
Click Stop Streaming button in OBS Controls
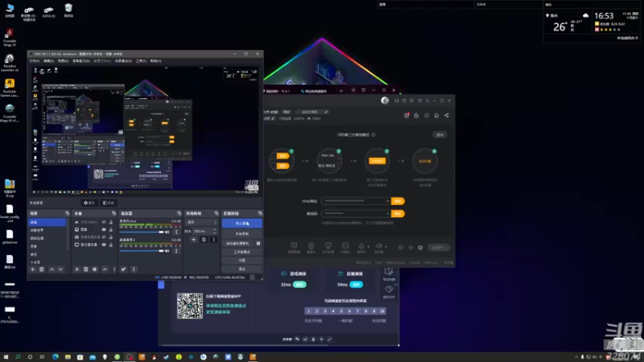point(242,224)
